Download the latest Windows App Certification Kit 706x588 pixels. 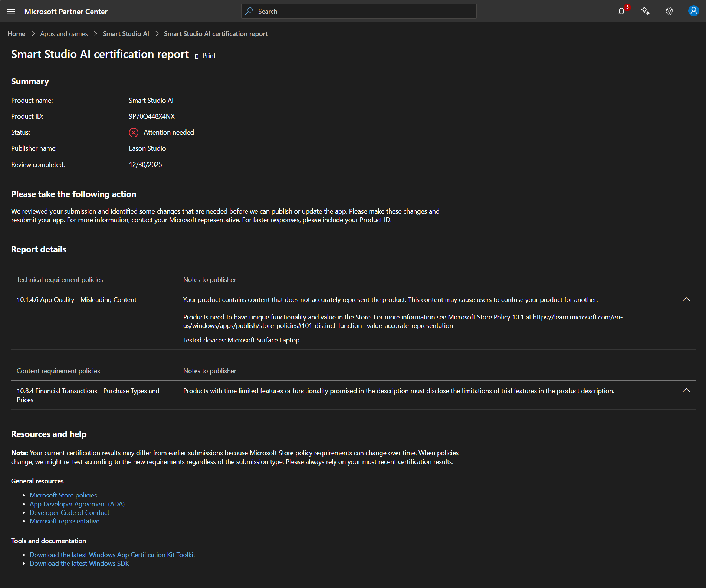point(112,555)
